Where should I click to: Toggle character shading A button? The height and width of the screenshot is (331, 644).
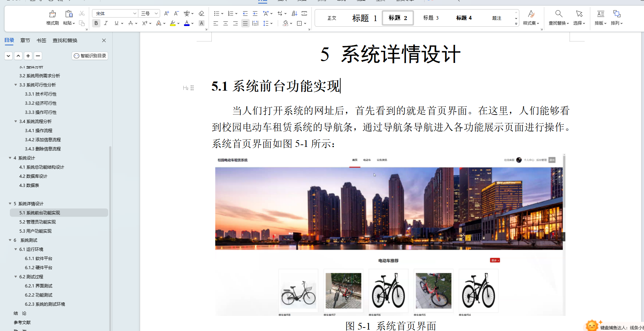point(202,23)
